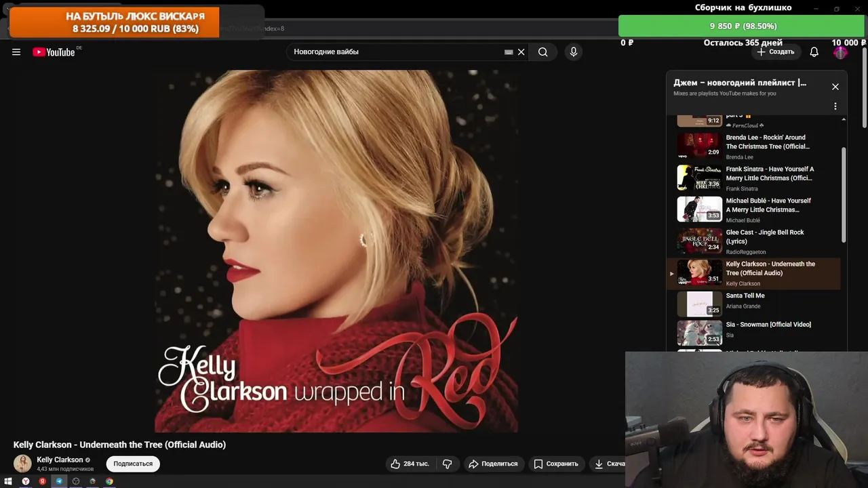Click the Создать create button
Screen dimensions: 868x488
[775, 52]
